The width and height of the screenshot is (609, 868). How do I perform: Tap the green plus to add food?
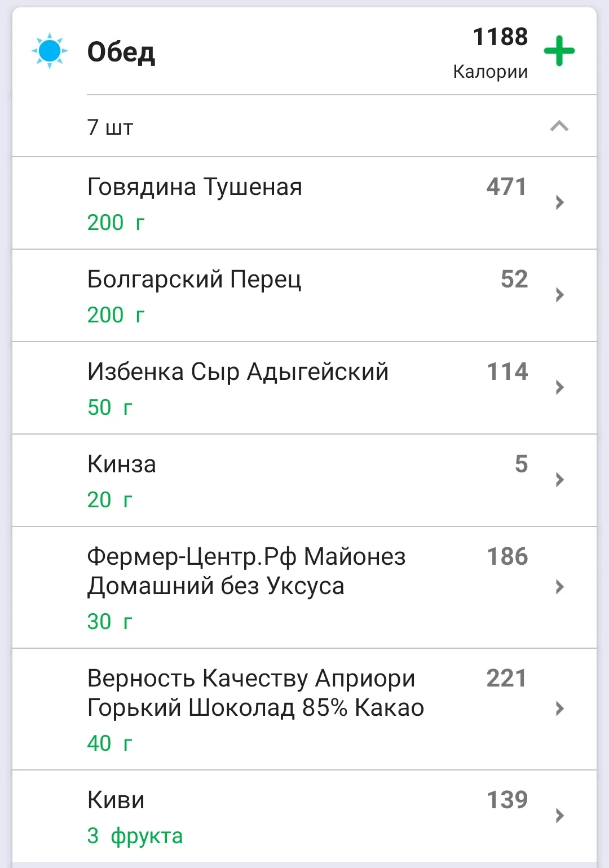[559, 51]
